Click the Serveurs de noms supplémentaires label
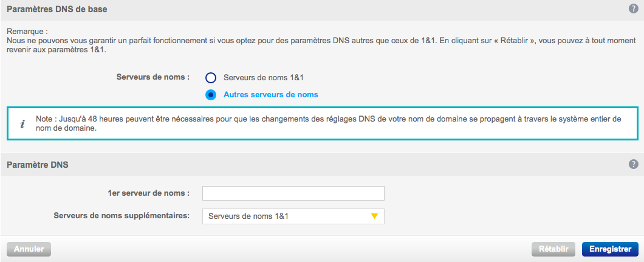The height and width of the screenshot is (262, 644). [x=122, y=216]
